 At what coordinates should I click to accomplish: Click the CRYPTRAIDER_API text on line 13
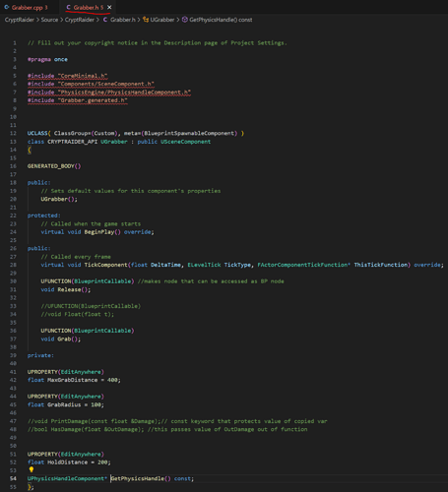pyautogui.click(x=73, y=142)
